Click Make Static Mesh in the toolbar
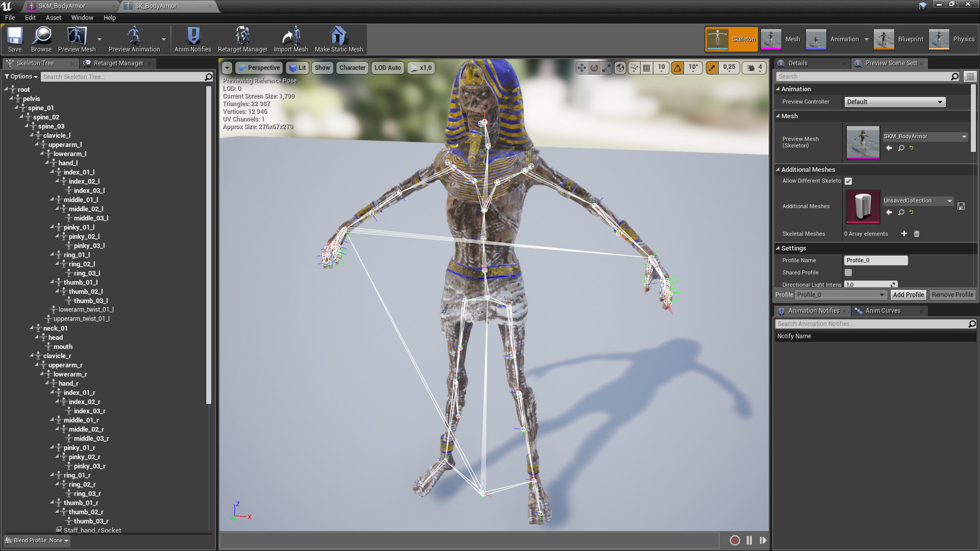This screenshot has height=551, width=980. 339,39
